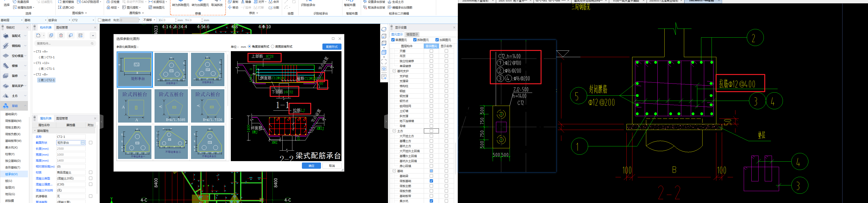Click 查找替换 find and replace tool
The width and height of the screenshot is (868, 203).
pos(66,2)
